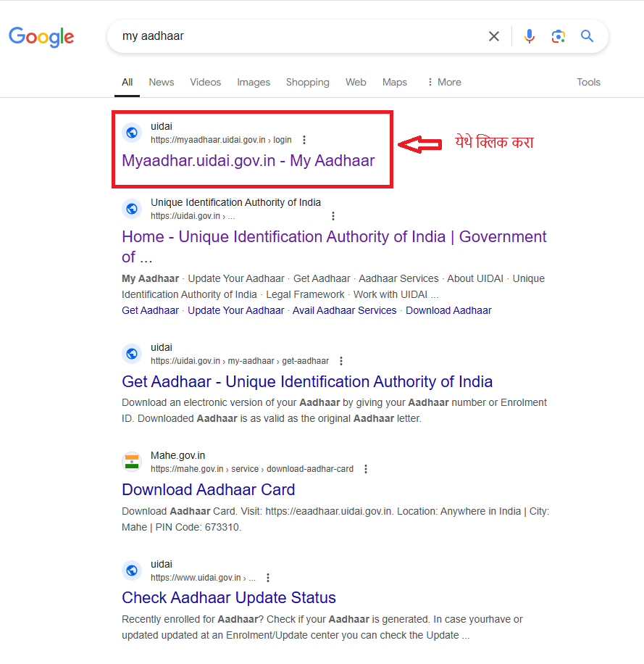
Task: Switch to the News tab
Action: [x=162, y=82]
